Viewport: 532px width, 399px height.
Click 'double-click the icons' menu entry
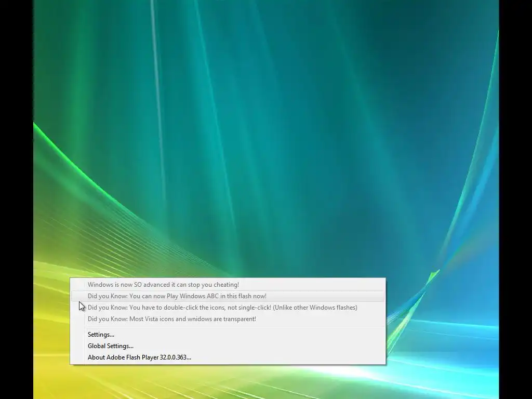click(x=228, y=308)
